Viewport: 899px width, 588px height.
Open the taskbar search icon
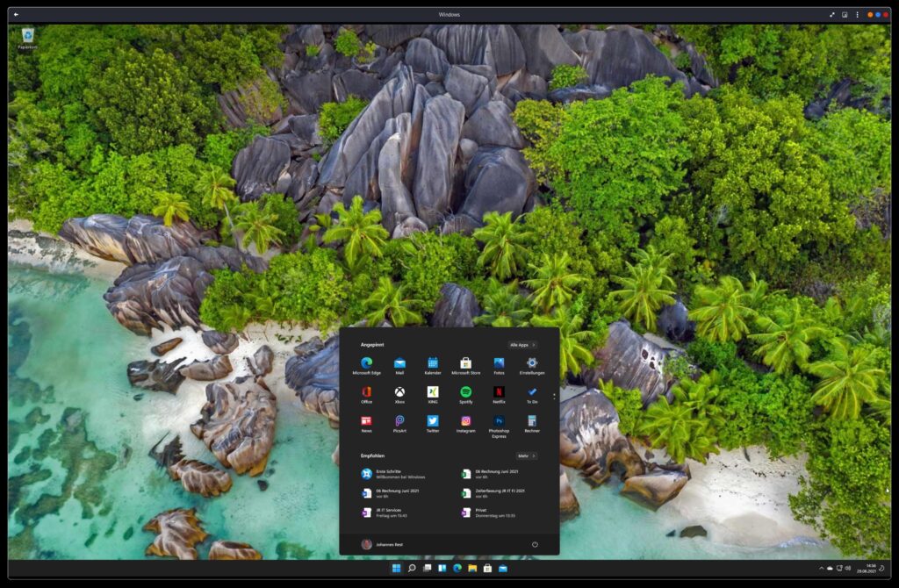click(x=412, y=569)
